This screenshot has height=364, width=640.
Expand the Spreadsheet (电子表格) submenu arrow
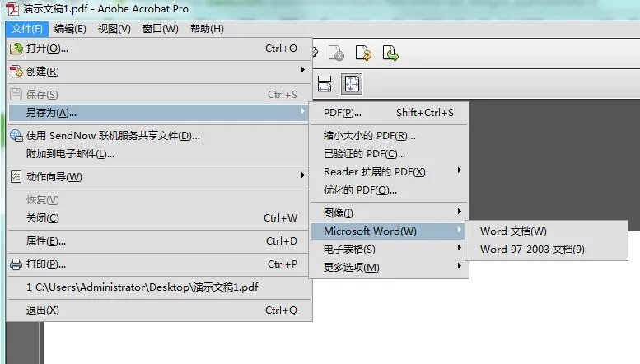[460, 248]
